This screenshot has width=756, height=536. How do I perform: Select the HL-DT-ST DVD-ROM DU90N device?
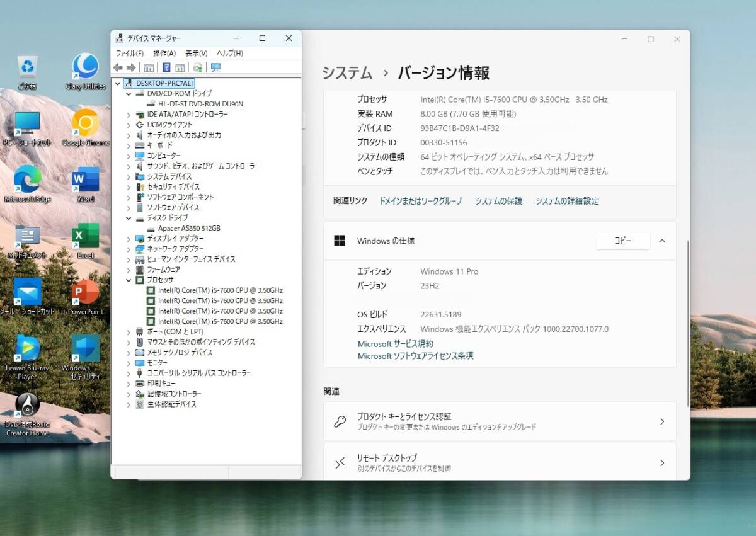(x=201, y=104)
